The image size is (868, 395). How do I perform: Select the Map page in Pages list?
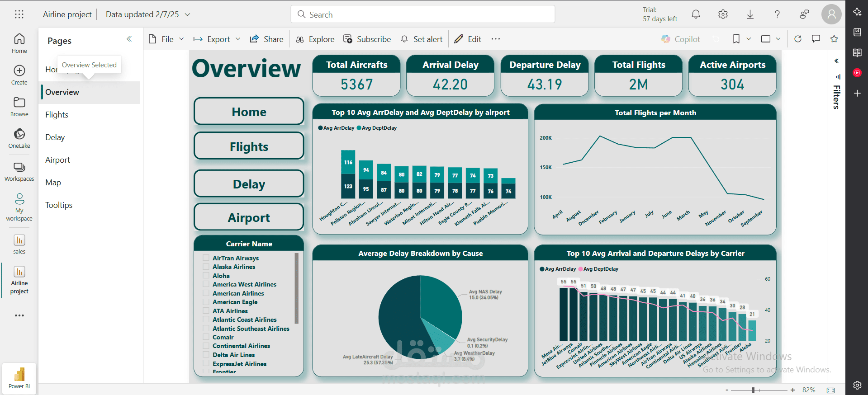point(90,183)
